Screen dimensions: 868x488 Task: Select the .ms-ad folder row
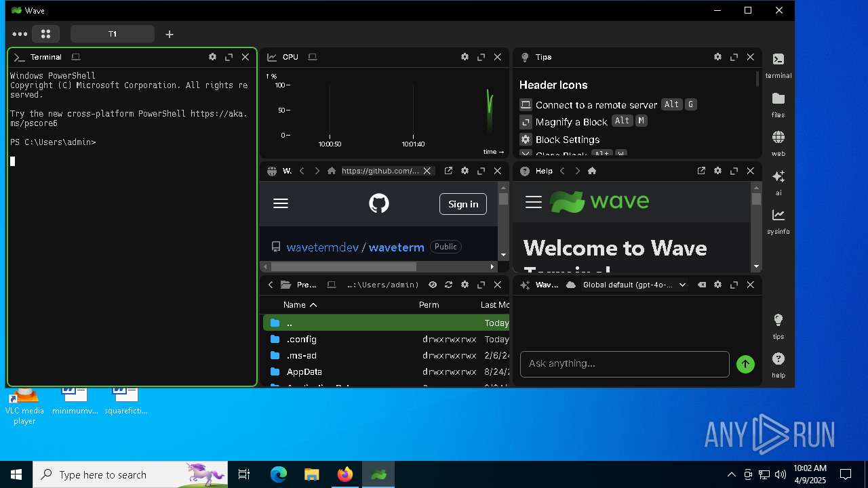pos(386,355)
